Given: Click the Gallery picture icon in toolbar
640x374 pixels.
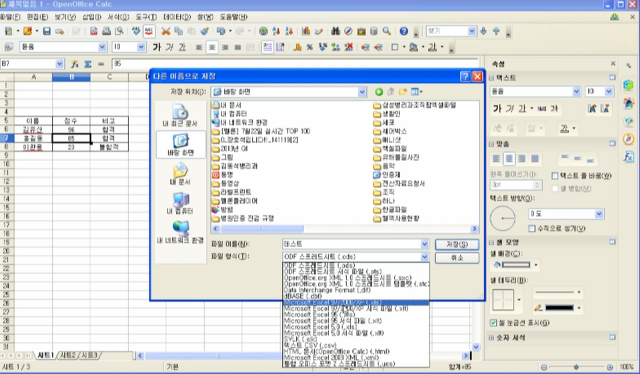Looking at the screenshot, I should [x=361, y=31].
